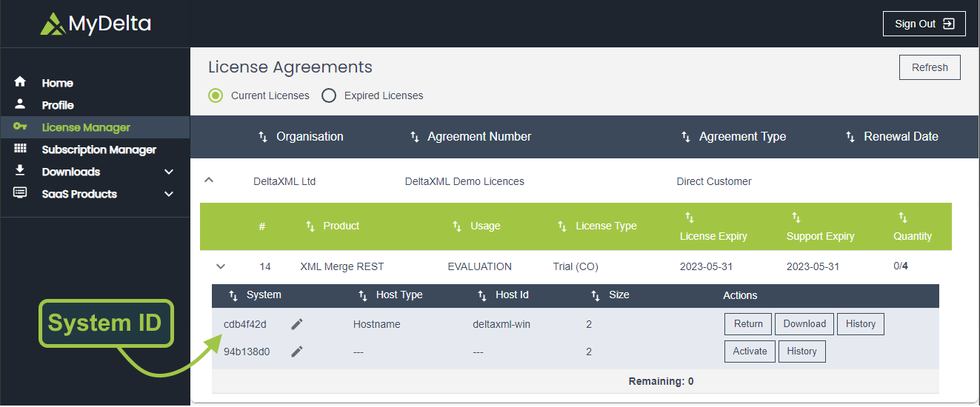Open Subscription Manager from the sidebar
The width and height of the screenshot is (980, 407).
tap(99, 149)
